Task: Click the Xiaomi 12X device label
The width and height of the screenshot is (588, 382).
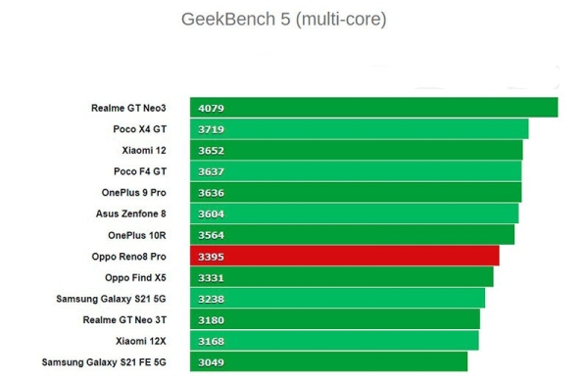Action: coord(140,341)
